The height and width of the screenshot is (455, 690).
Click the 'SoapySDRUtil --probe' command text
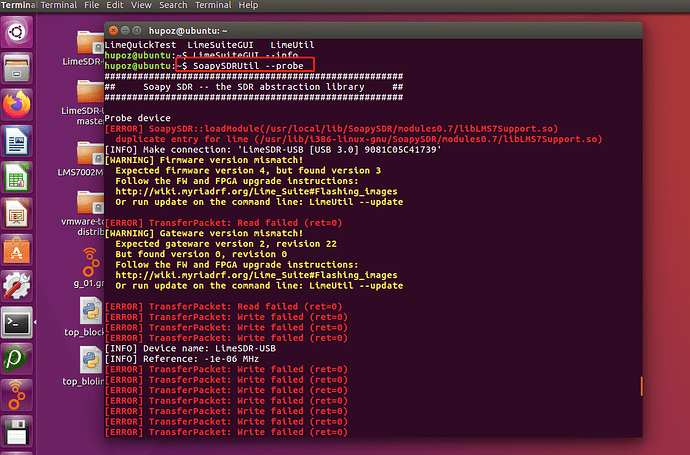click(x=248, y=66)
